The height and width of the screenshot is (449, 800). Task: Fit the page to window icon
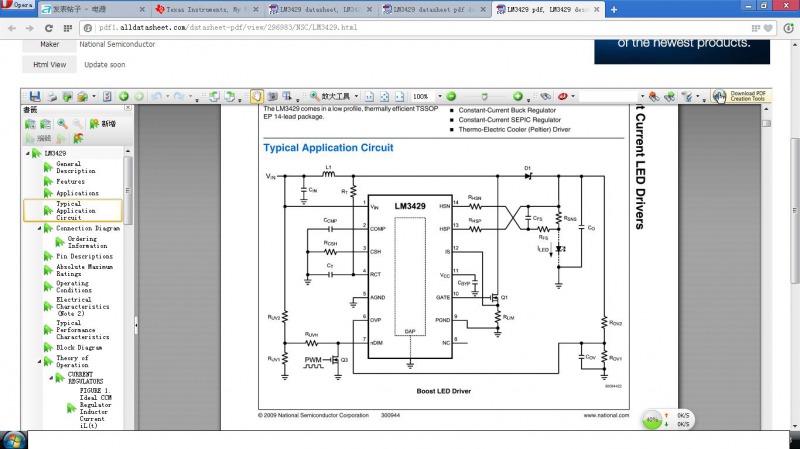pyautogui.click(x=384, y=96)
